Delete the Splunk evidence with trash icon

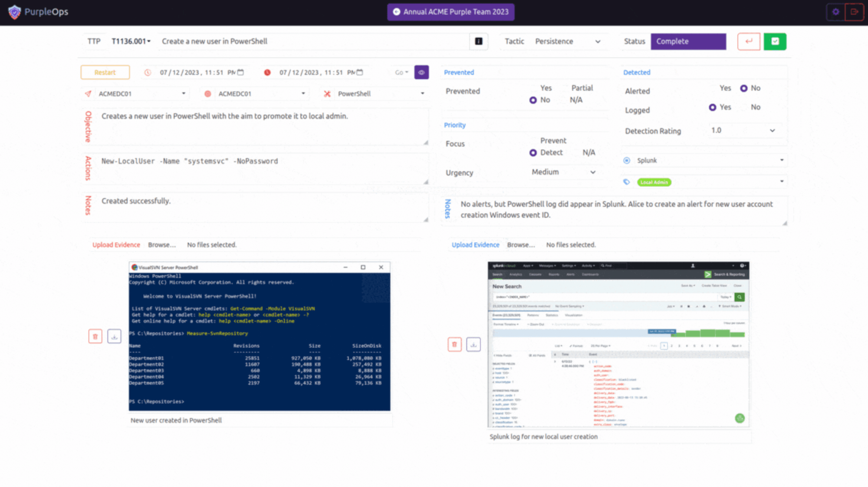(454, 345)
